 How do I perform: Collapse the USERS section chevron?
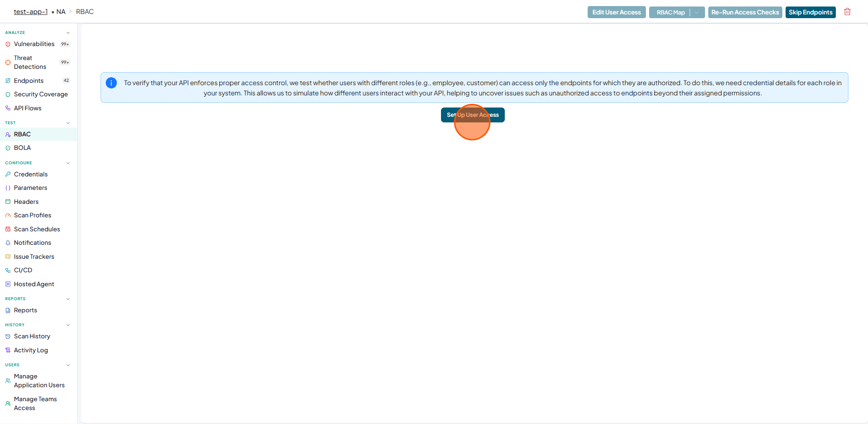point(68,365)
